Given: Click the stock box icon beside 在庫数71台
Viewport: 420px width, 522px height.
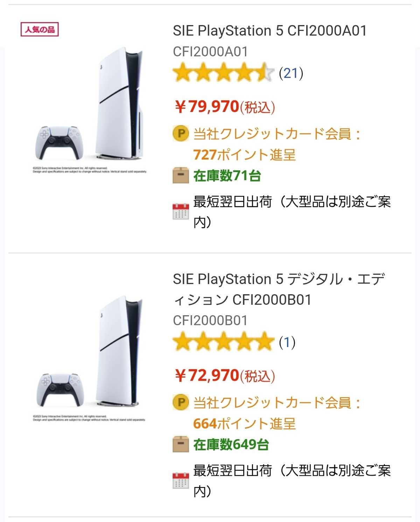Looking at the screenshot, I should (181, 176).
